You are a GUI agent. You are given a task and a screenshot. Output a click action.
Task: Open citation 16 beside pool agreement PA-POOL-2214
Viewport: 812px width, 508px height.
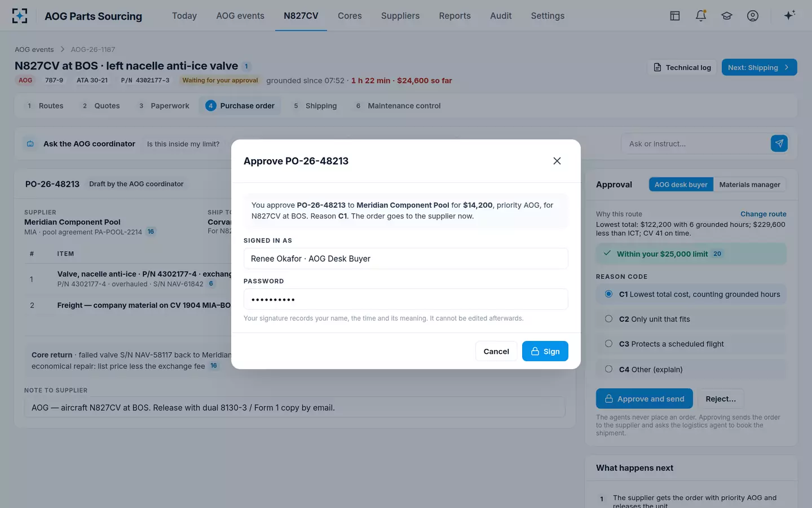click(151, 231)
